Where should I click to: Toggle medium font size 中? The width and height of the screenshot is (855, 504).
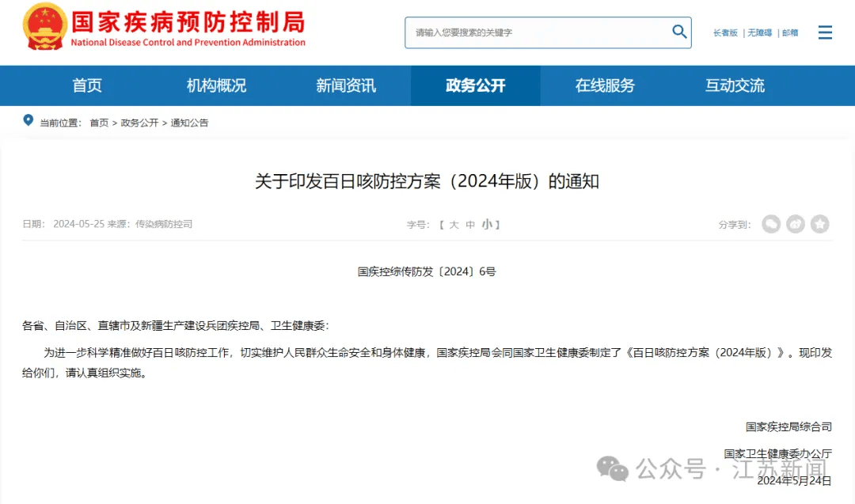(x=470, y=225)
